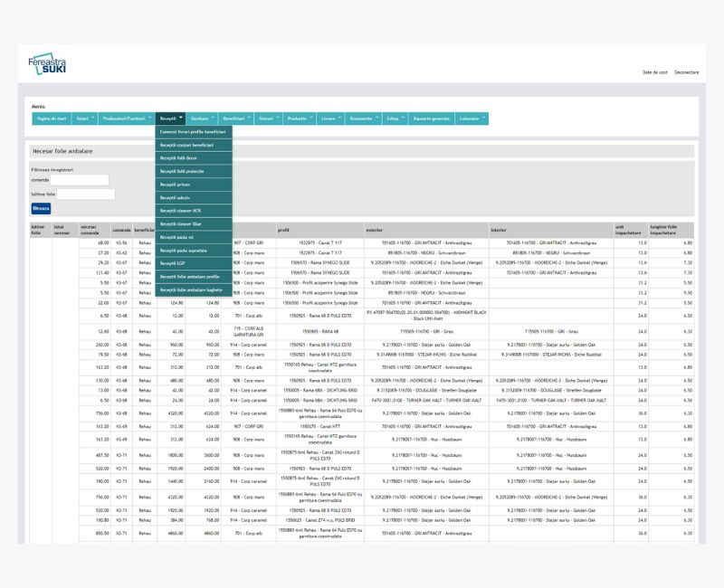Open the Date de cont link
The height and width of the screenshot is (588, 724).
point(654,72)
